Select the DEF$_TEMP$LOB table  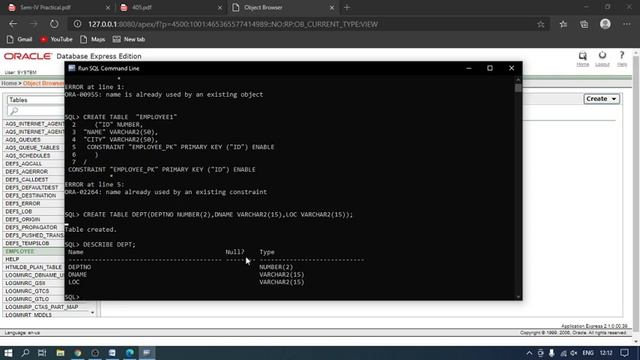tap(27, 243)
